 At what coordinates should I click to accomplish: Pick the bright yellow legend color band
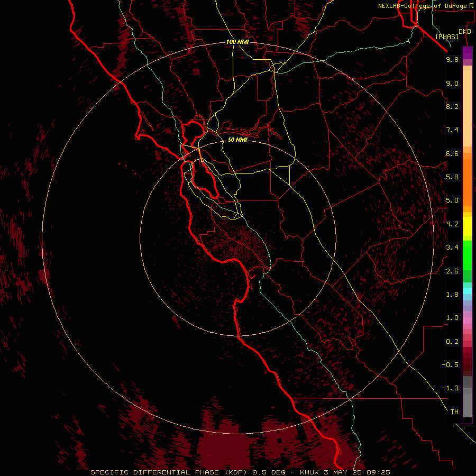[467, 226]
